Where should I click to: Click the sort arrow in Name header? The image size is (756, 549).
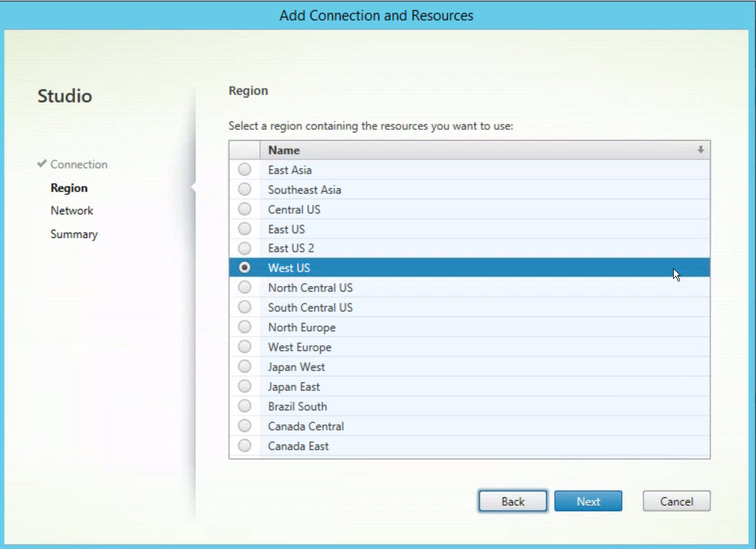(x=700, y=150)
